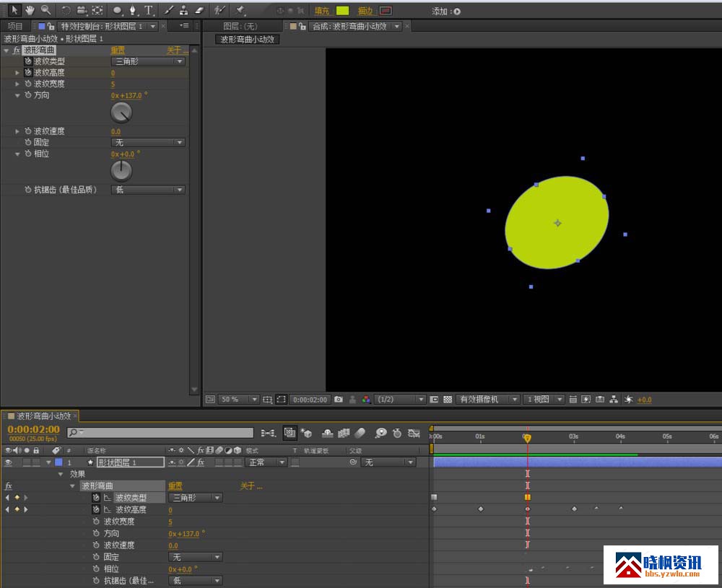Screen dimensions: 722x588
Task: Open the 50 % magnification dropdown
Action: [238, 400]
